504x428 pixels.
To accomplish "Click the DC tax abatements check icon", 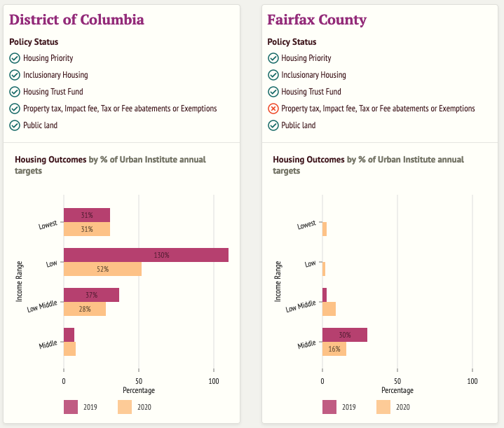I will [x=15, y=109].
